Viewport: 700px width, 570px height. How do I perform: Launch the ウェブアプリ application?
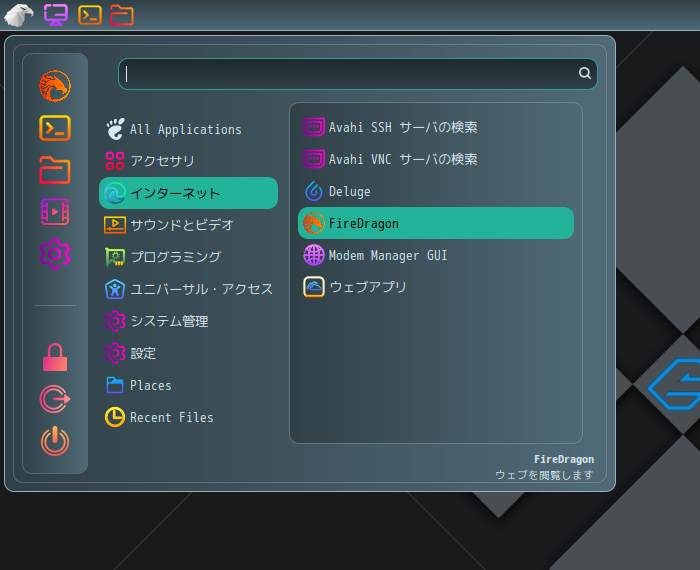pos(436,287)
